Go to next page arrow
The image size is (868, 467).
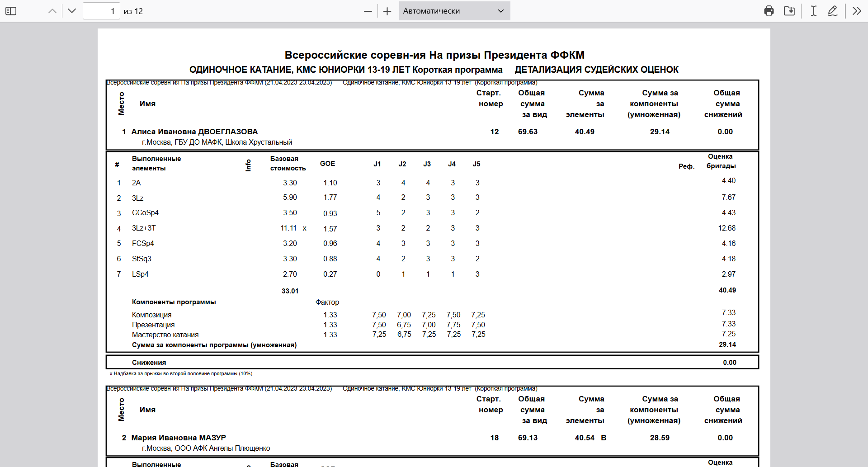click(x=72, y=11)
